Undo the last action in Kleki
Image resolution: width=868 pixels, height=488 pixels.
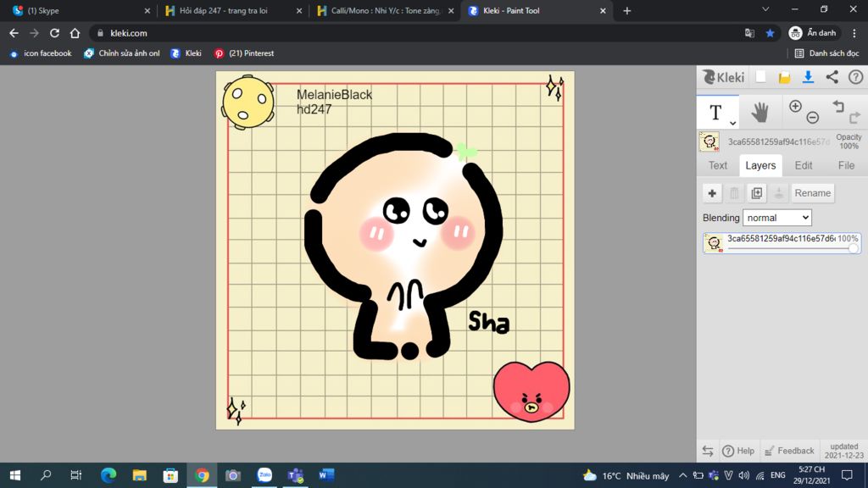pos(838,106)
